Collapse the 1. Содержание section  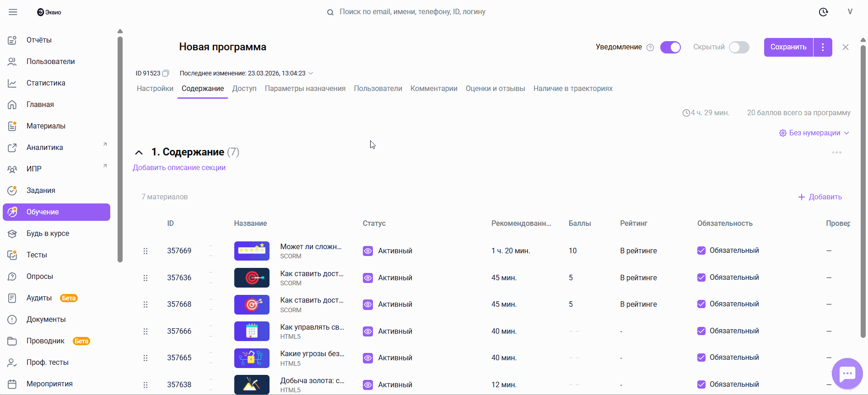(139, 152)
